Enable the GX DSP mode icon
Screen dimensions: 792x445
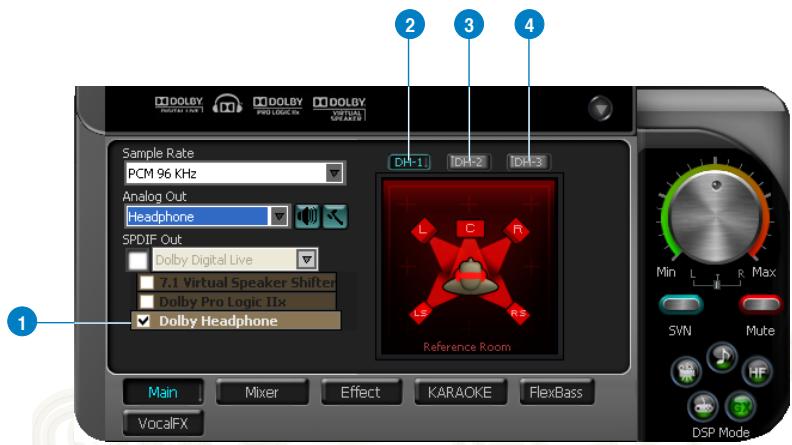740,406
